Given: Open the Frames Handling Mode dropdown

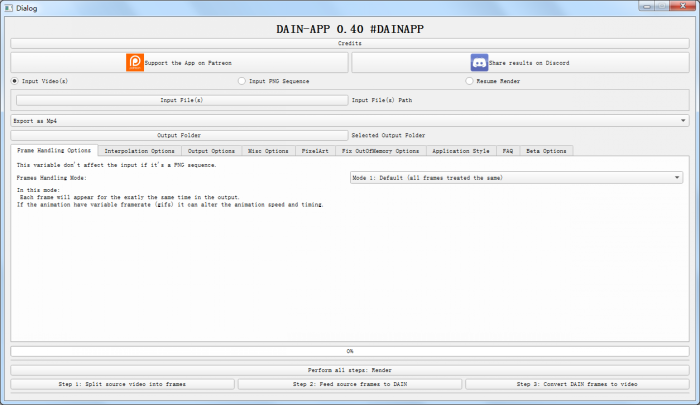Looking at the screenshot, I should tap(517, 178).
